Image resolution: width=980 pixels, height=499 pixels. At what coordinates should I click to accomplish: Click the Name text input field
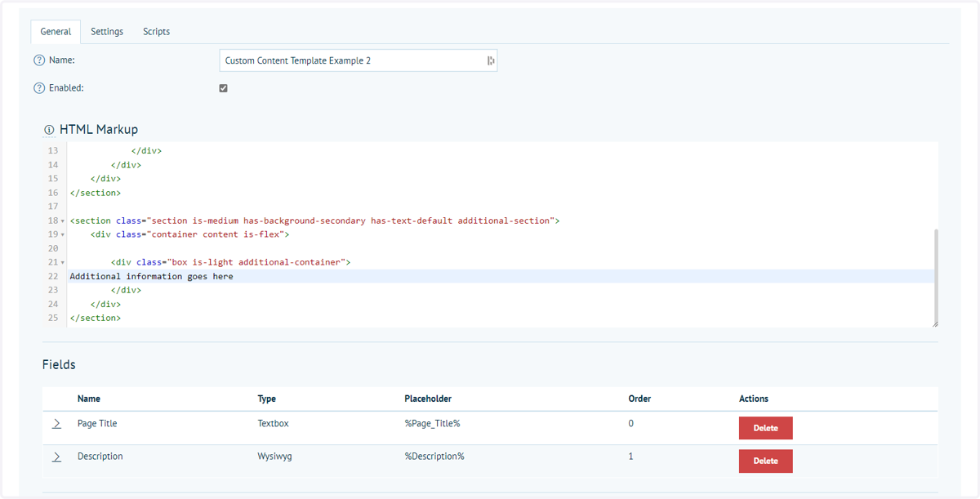point(359,60)
